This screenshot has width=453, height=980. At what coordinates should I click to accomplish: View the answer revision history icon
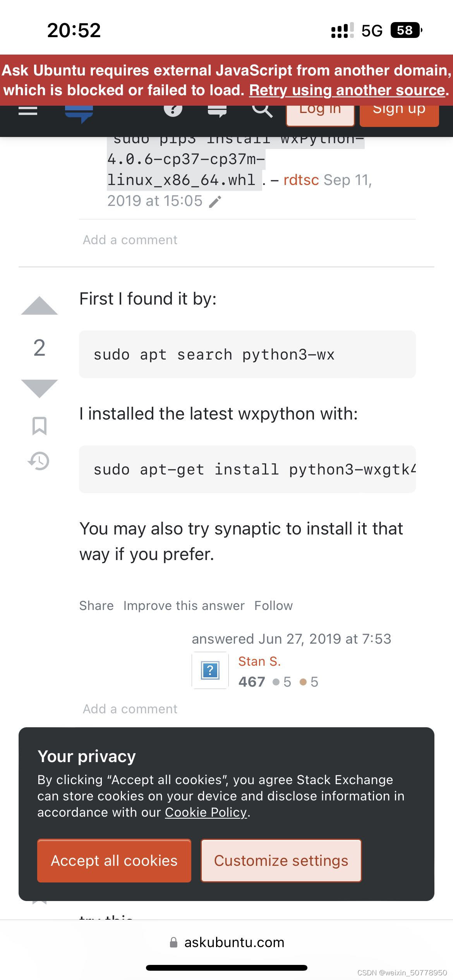40,461
